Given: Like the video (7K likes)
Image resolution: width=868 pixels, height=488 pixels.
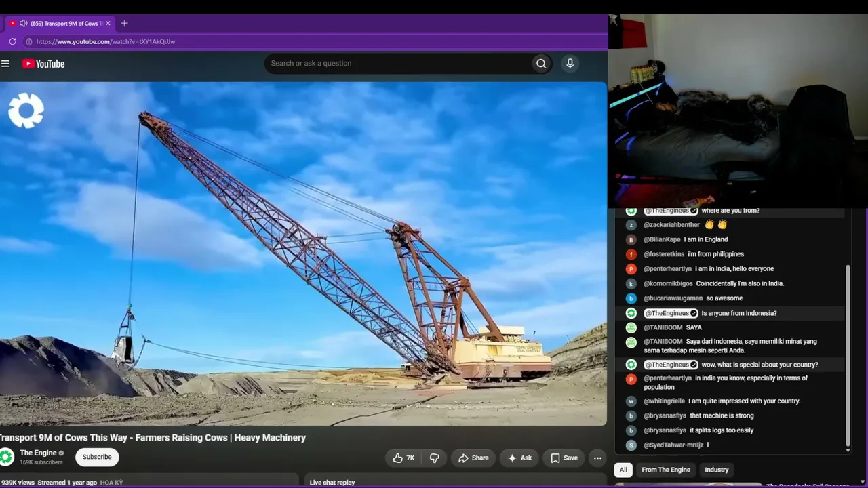Looking at the screenshot, I should point(403,458).
